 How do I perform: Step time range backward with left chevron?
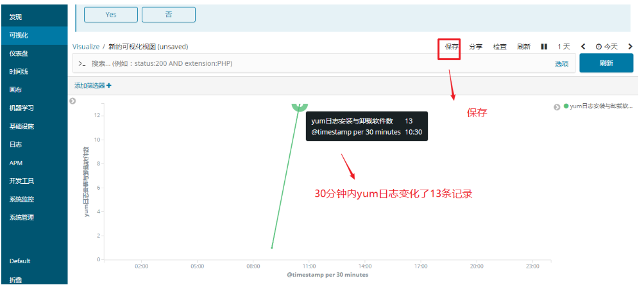583,47
